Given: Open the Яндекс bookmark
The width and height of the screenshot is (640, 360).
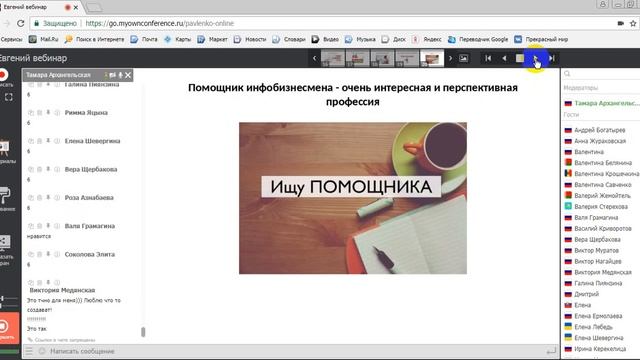Looking at the screenshot, I should (x=427, y=39).
